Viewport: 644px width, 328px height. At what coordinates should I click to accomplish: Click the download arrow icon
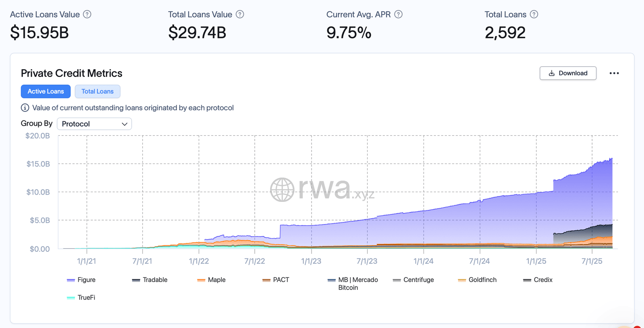click(552, 73)
